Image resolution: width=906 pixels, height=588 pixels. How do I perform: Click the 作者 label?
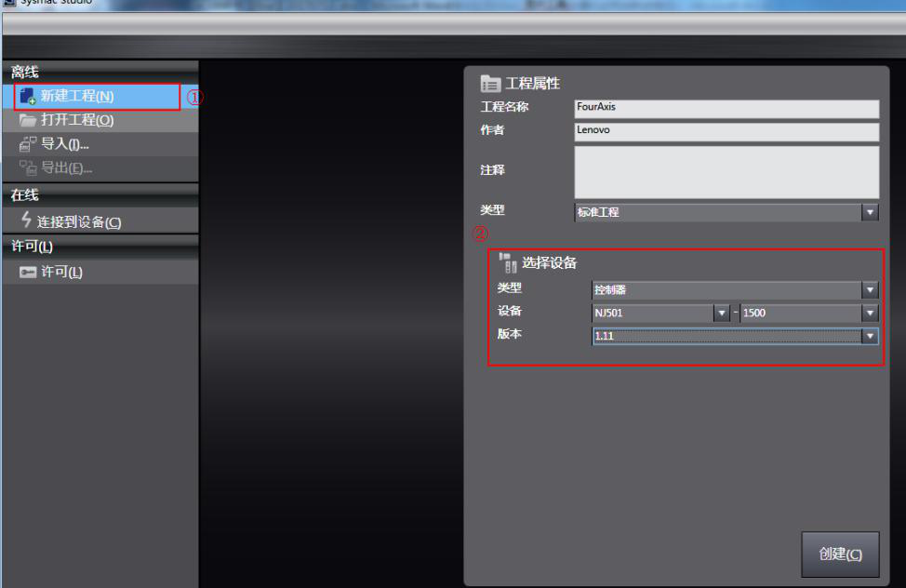(492, 130)
